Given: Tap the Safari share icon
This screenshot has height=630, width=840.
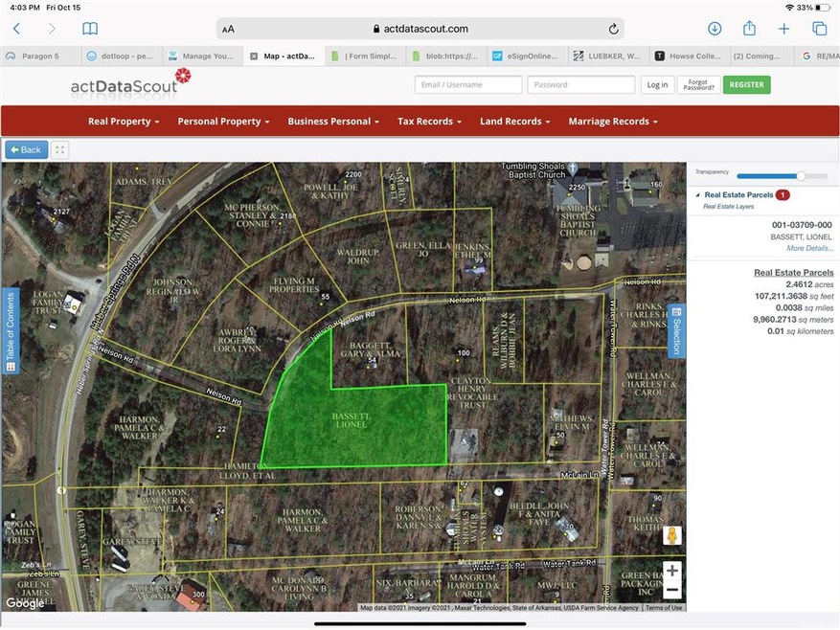Looking at the screenshot, I should tap(749, 29).
